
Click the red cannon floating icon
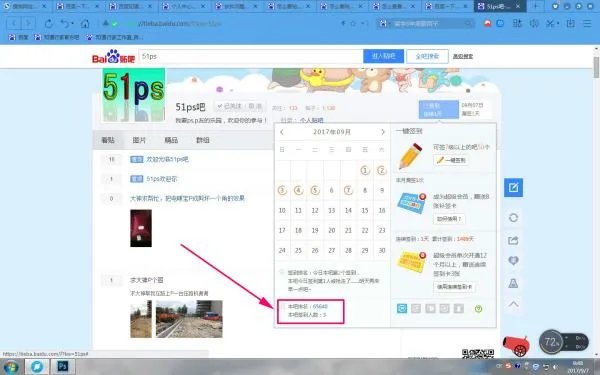(517, 345)
